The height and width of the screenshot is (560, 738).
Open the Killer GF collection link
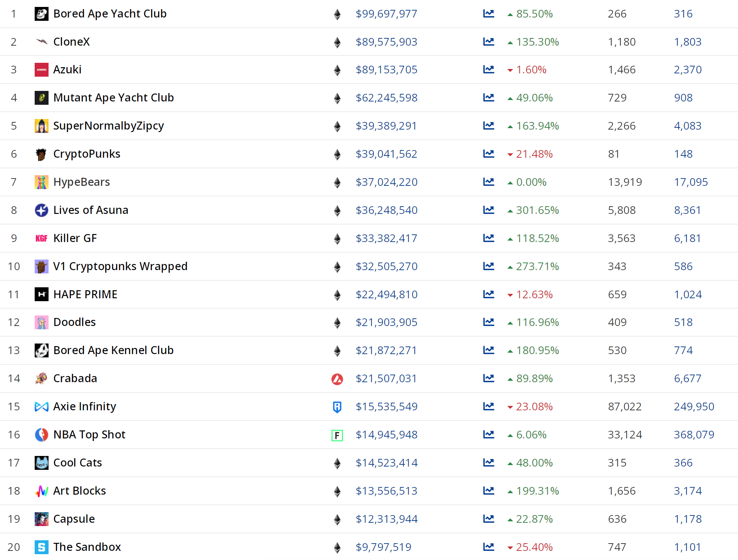point(75,238)
